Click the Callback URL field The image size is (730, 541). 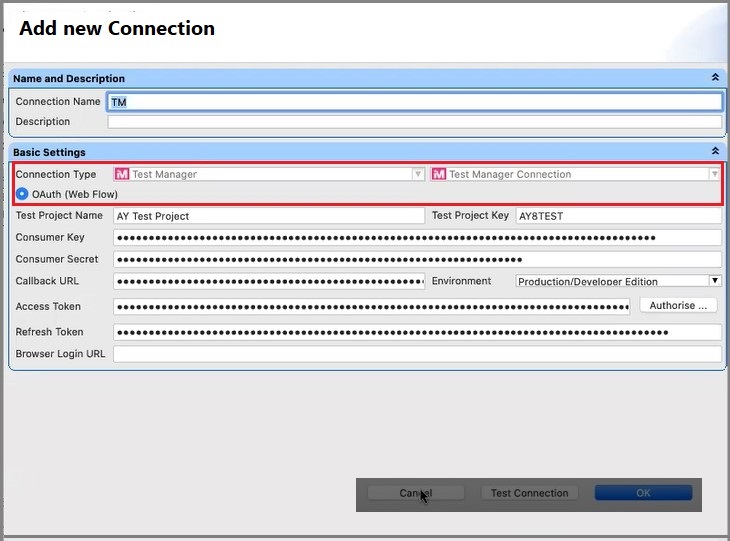[x=269, y=281]
